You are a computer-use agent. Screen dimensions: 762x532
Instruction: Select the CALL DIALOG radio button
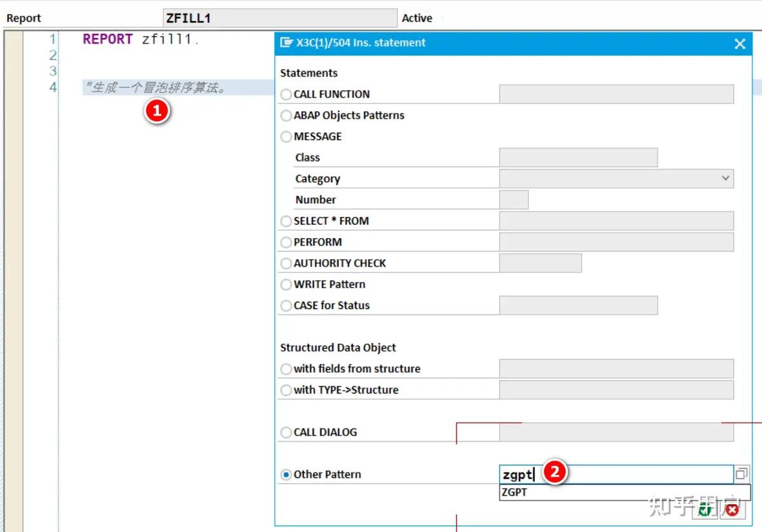point(286,432)
